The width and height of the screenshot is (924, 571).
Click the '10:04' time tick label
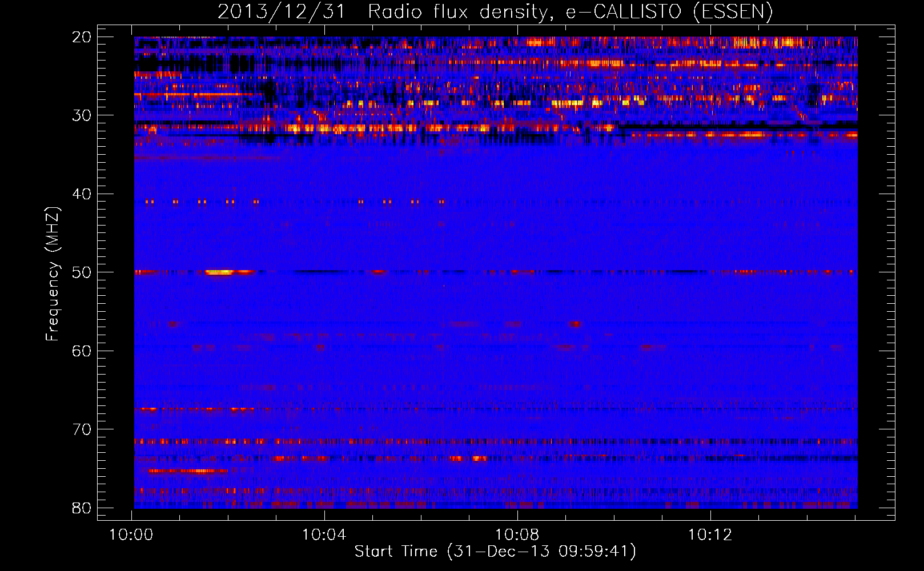[x=324, y=535]
